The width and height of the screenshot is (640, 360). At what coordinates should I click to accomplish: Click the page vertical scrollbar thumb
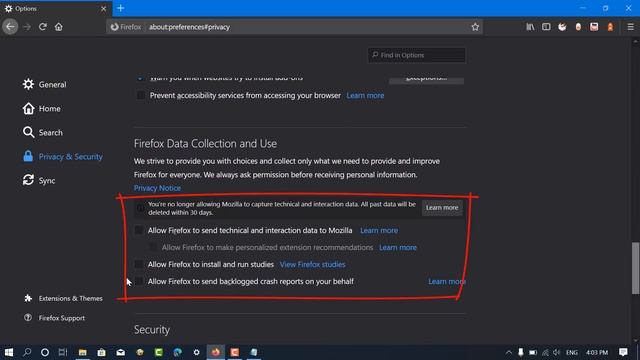tap(635, 268)
